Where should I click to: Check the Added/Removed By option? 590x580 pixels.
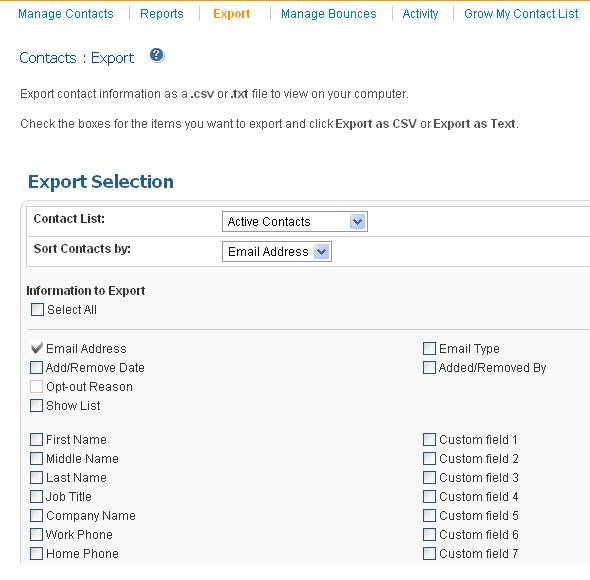click(429, 368)
